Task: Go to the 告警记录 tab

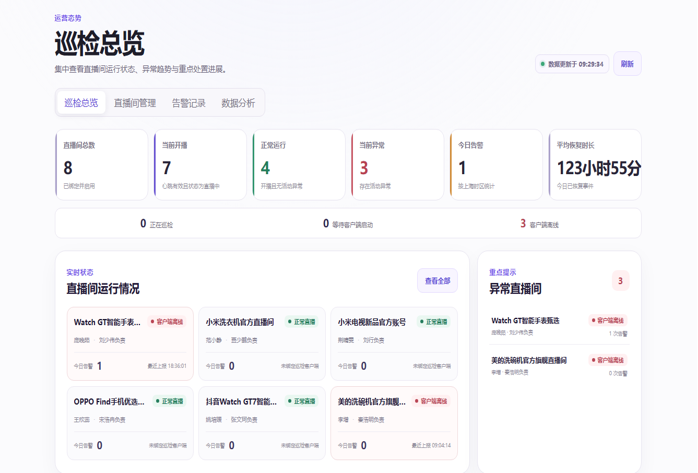Action: click(x=189, y=103)
